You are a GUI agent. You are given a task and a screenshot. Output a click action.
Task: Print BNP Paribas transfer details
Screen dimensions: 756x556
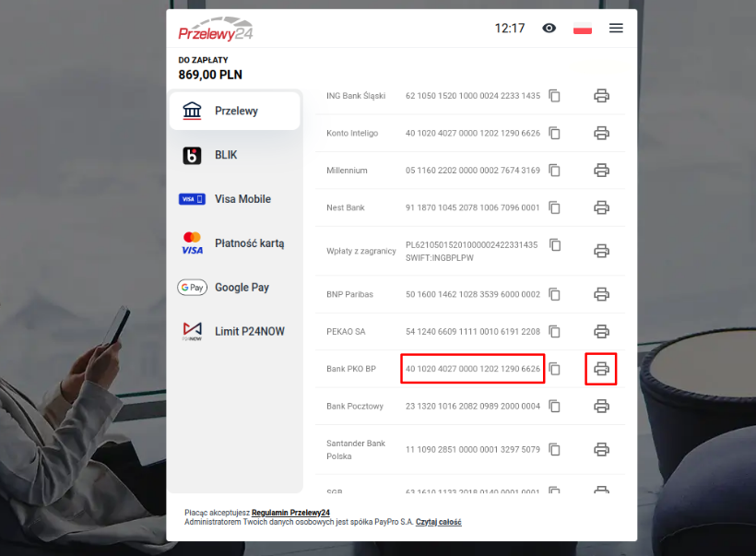point(601,294)
